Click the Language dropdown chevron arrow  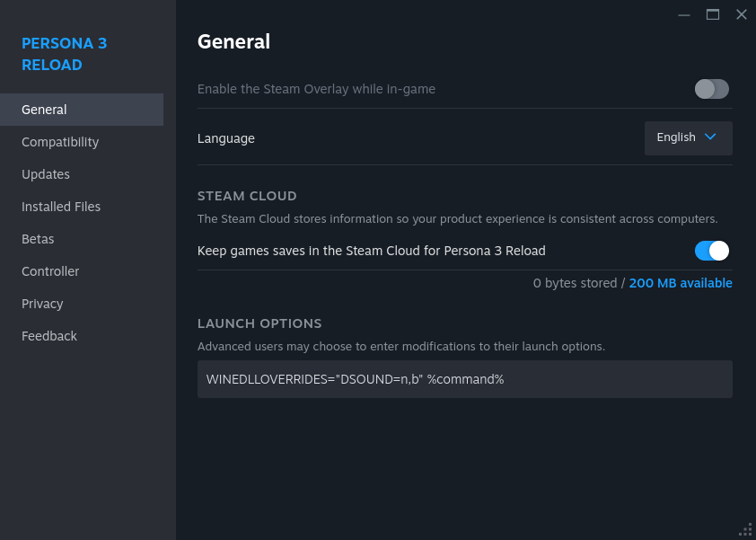coord(710,137)
